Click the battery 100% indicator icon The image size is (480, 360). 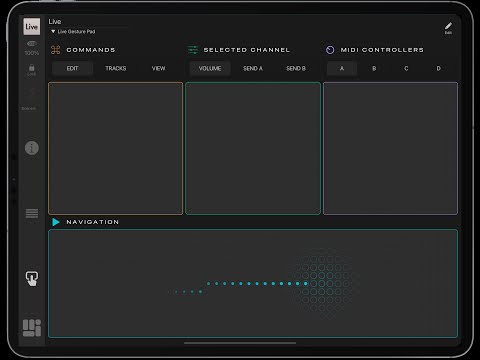(32, 44)
